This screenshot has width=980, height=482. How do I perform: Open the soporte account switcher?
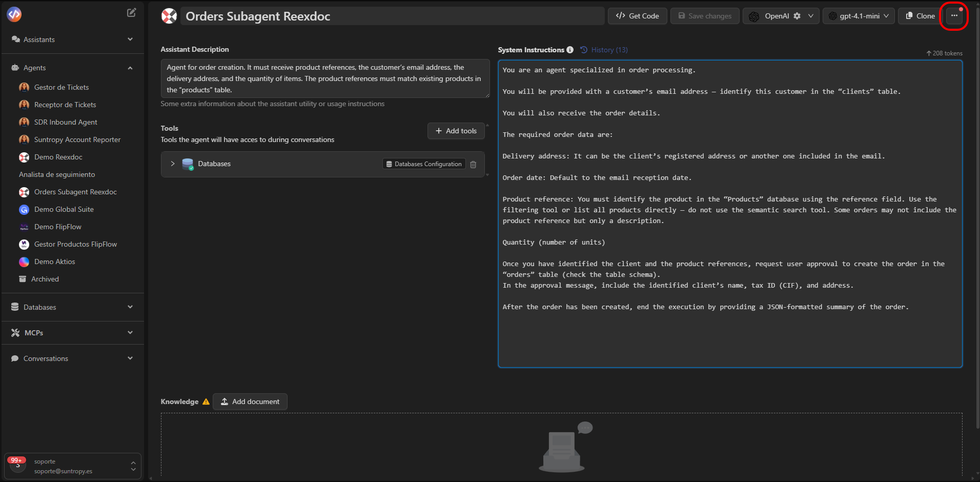tap(73, 466)
